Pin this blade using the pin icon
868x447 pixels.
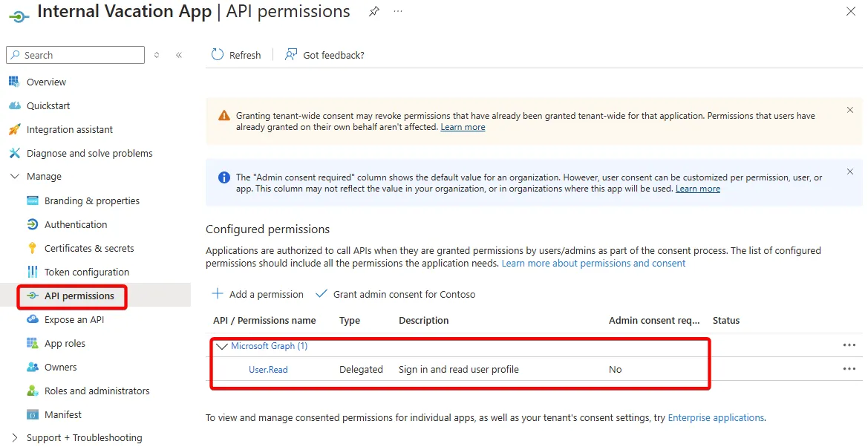pos(374,11)
